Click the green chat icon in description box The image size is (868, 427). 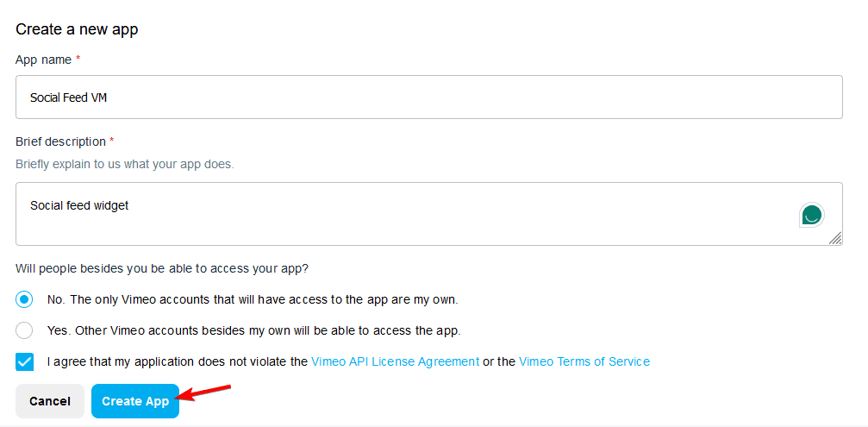tap(811, 215)
